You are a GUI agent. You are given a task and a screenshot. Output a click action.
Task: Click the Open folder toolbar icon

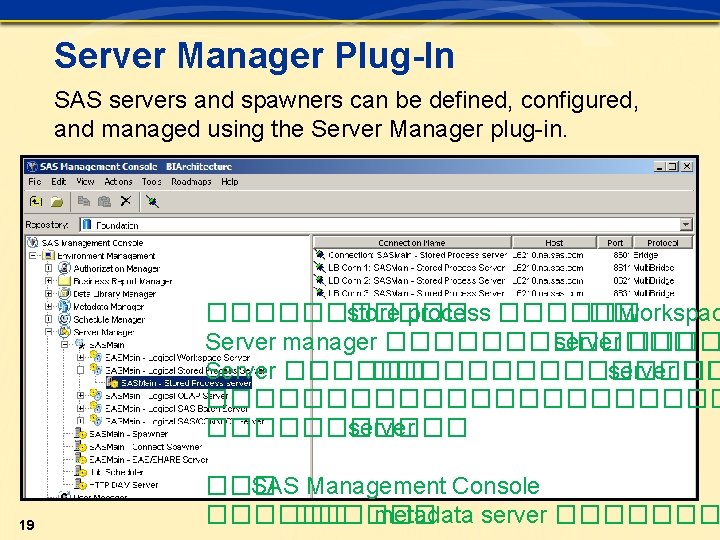pos(57,201)
